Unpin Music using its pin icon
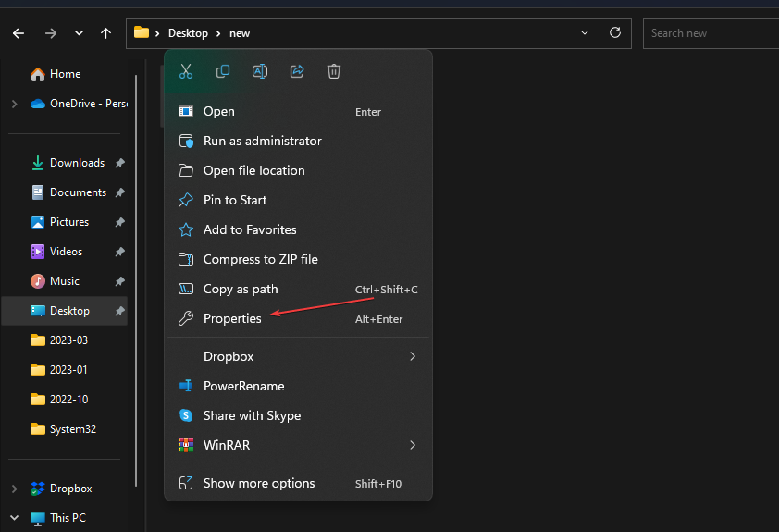Image resolution: width=779 pixels, height=532 pixels. click(119, 281)
